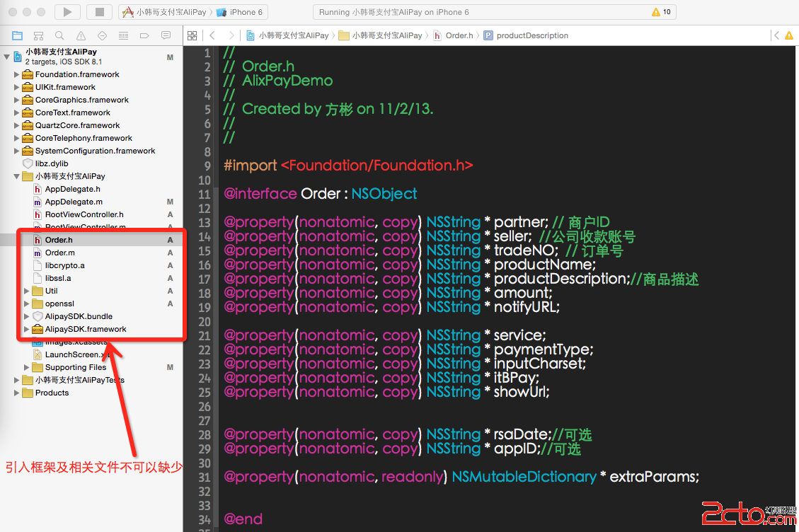Click Order.h in the jump bar path
This screenshot has height=532, width=799.
(459, 35)
